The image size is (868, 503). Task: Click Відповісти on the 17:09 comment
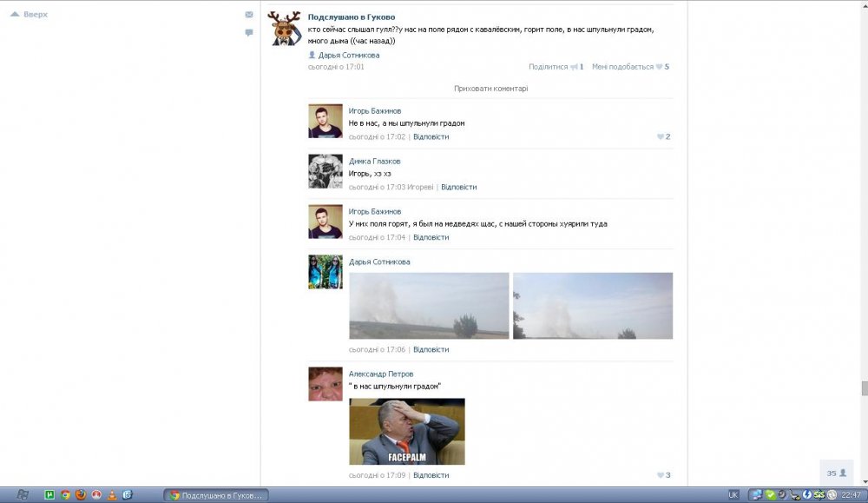tap(431, 475)
